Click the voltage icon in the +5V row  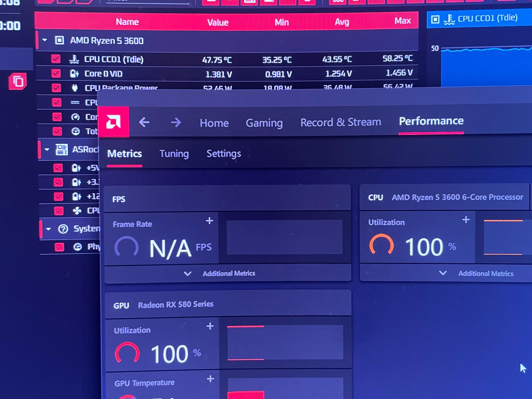76,168
